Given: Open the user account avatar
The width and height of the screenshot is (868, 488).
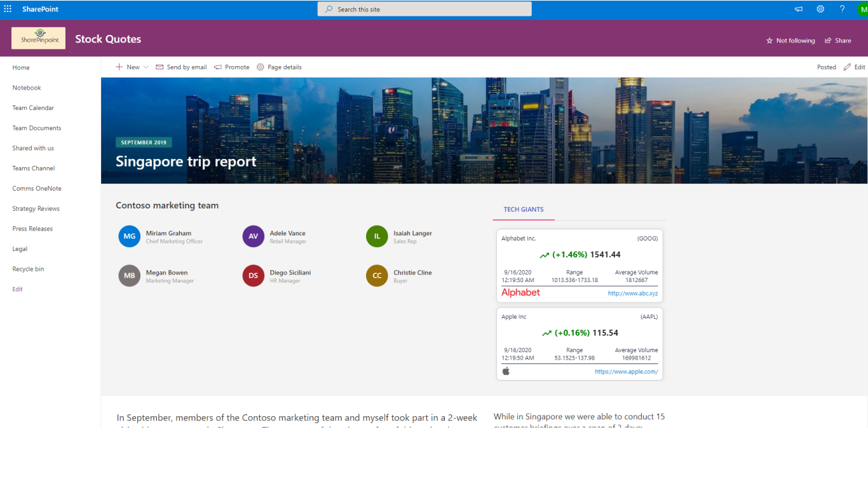Looking at the screenshot, I should [862, 10].
